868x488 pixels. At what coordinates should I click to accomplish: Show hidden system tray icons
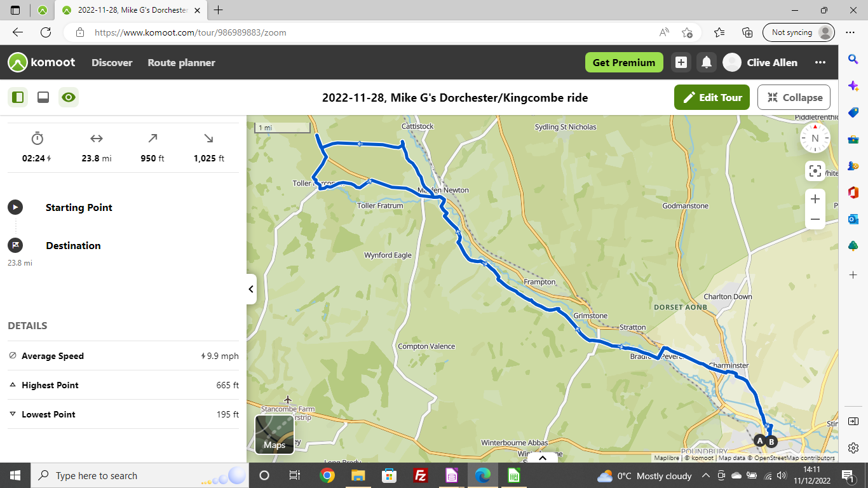tap(706, 475)
